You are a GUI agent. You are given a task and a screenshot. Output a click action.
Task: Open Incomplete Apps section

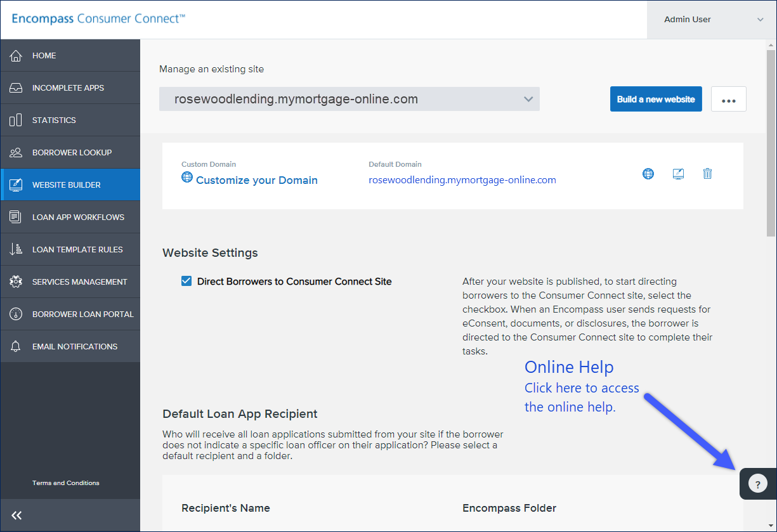click(70, 88)
